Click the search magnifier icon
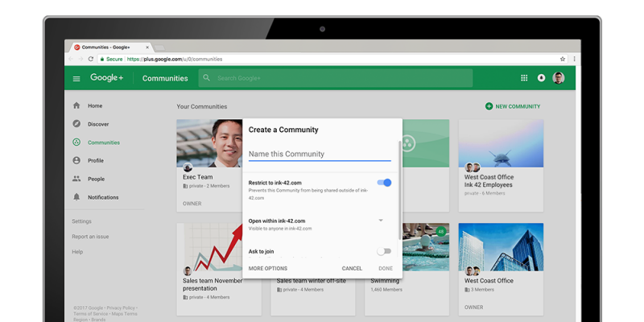 [207, 77]
